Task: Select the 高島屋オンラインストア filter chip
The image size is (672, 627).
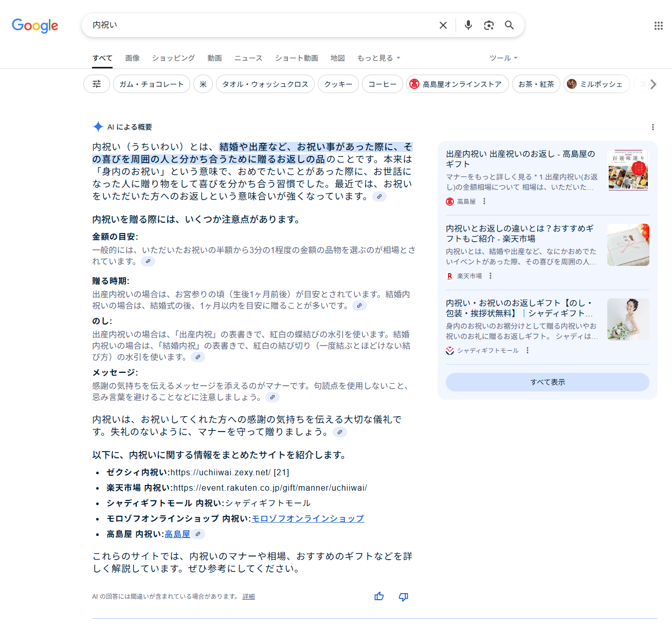Action: pyautogui.click(x=458, y=84)
